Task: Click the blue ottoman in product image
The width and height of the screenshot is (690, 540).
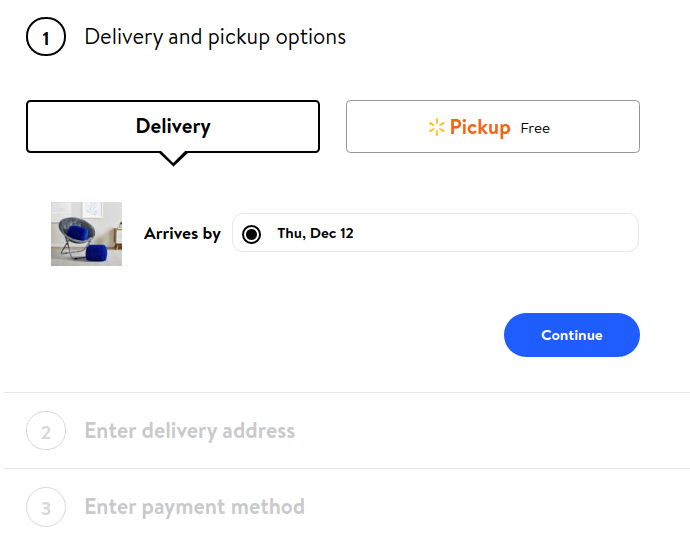Action: pos(97,253)
